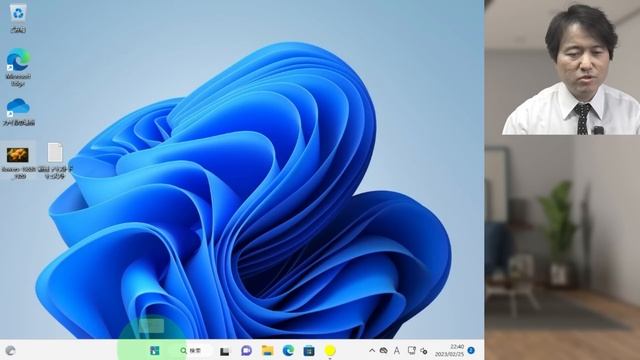Viewport: 640px width, 360px height.
Task: Open the clock and calendar flyout
Action: pos(450,351)
